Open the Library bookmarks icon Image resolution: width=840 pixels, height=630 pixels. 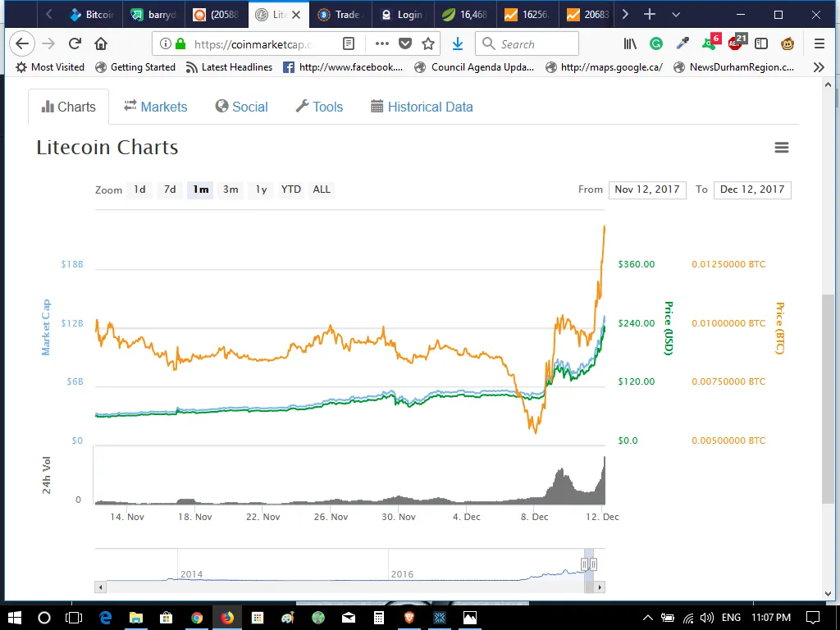pyautogui.click(x=630, y=44)
